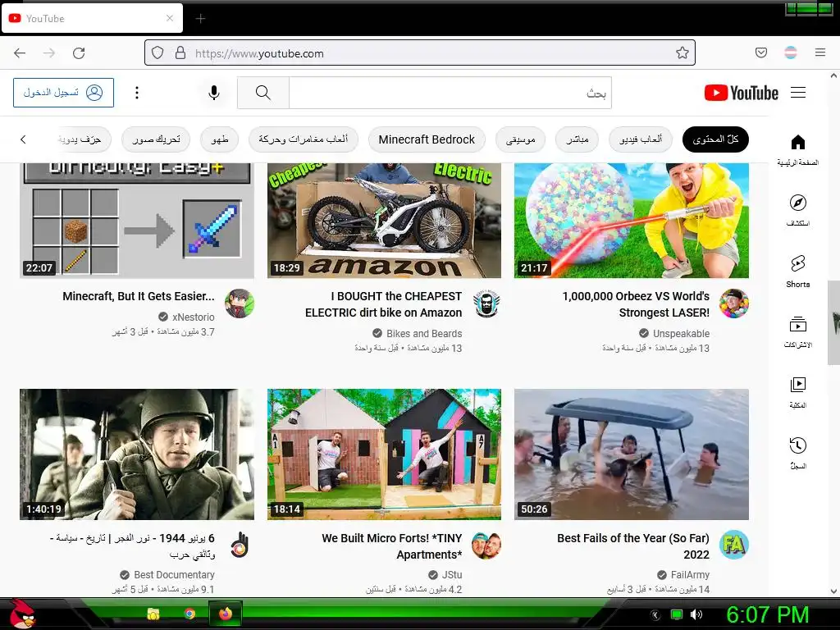
Task: Click the volume speaker tray icon
Action: [696, 614]
